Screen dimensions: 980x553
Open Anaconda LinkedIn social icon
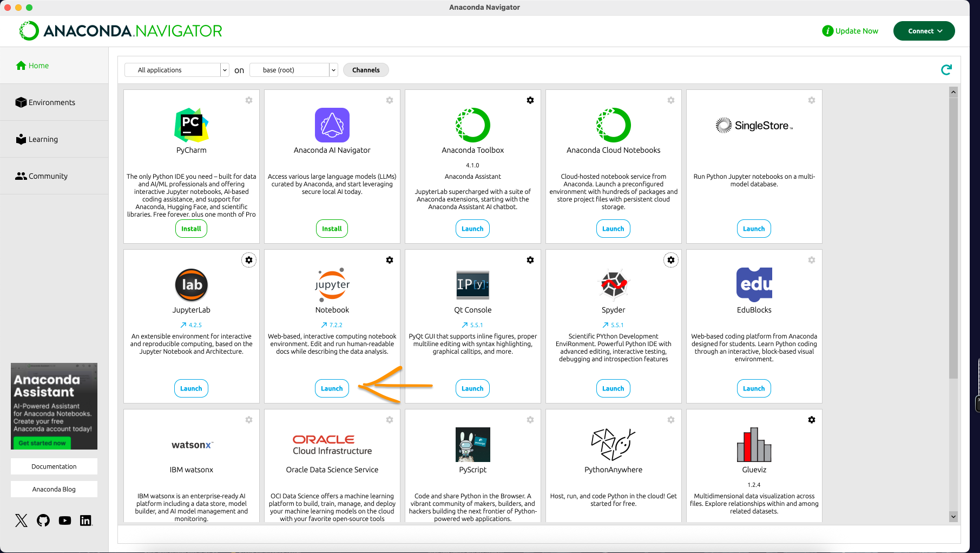click(x=86, y=521)
